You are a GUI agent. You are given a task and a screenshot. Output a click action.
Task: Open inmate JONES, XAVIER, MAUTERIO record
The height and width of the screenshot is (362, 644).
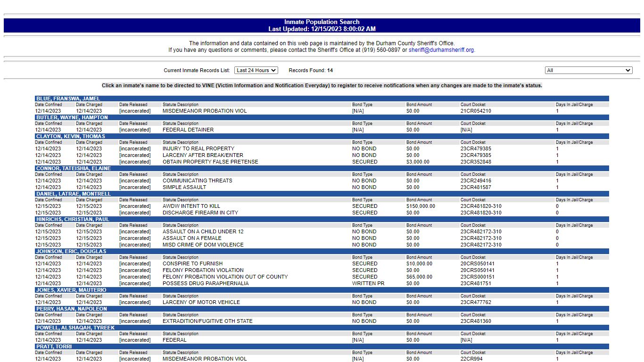pyautogui.click(x=71, y=290)
